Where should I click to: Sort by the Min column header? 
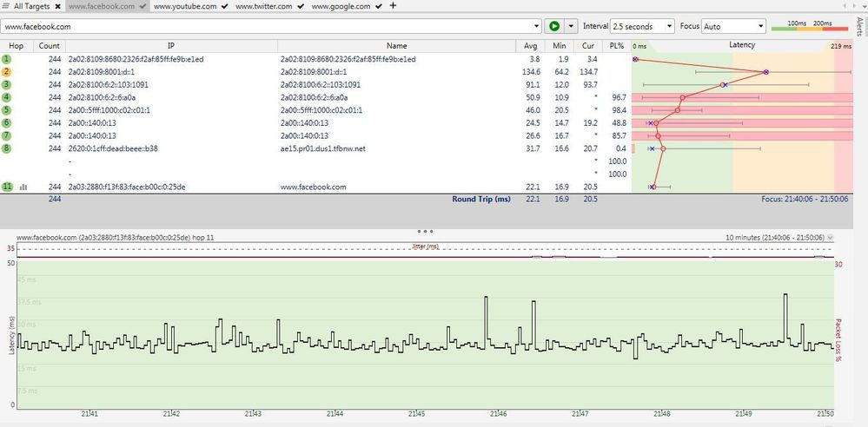click(x=559, y=46)
